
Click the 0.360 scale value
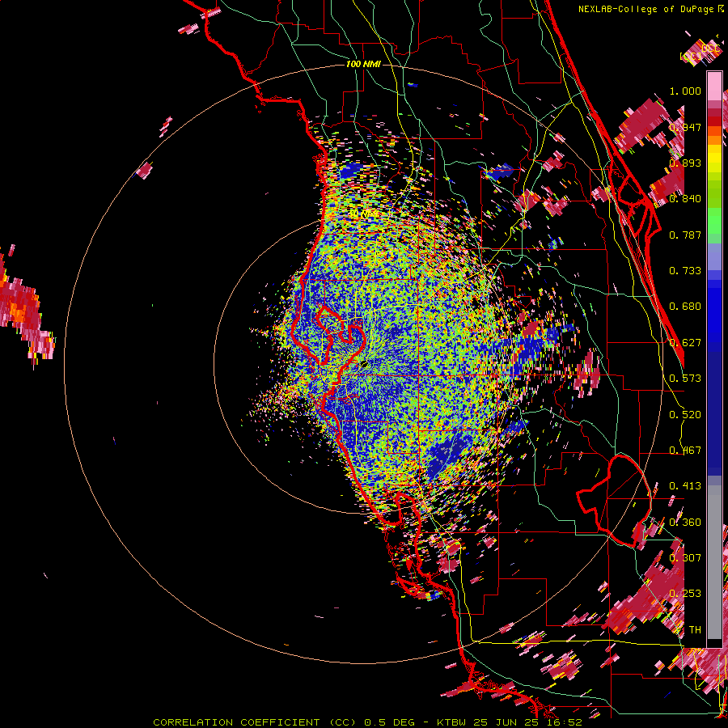point(685,523)
